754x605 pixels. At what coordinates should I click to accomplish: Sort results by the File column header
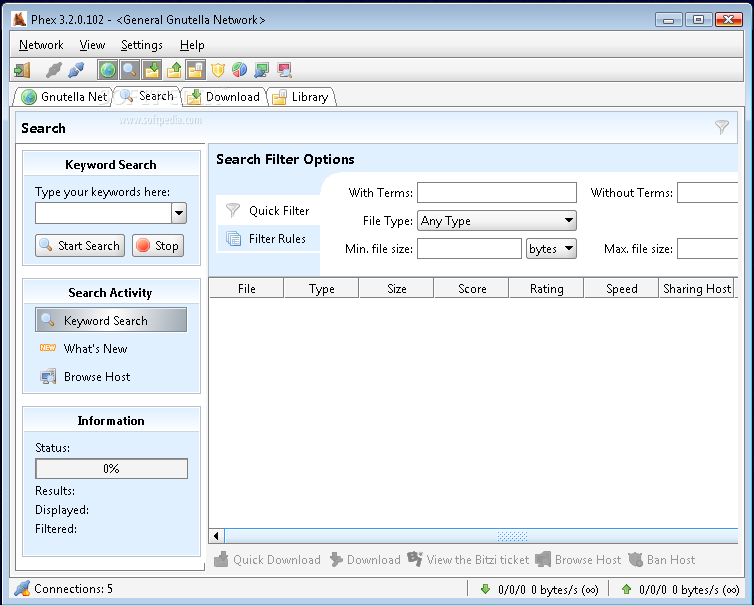click(247, 289)
